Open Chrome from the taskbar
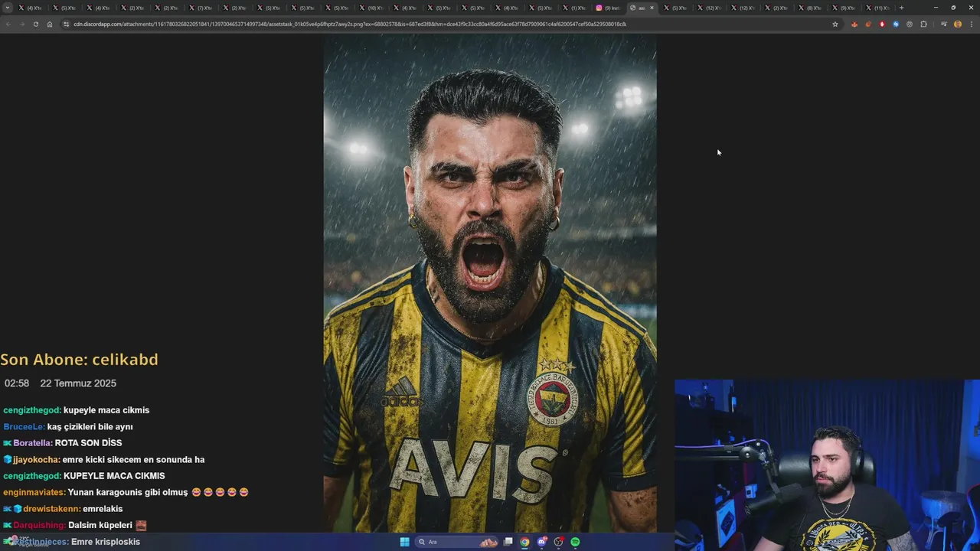This screenshot has width=980, height=551. pyautogui.click(x=524, y=542)
